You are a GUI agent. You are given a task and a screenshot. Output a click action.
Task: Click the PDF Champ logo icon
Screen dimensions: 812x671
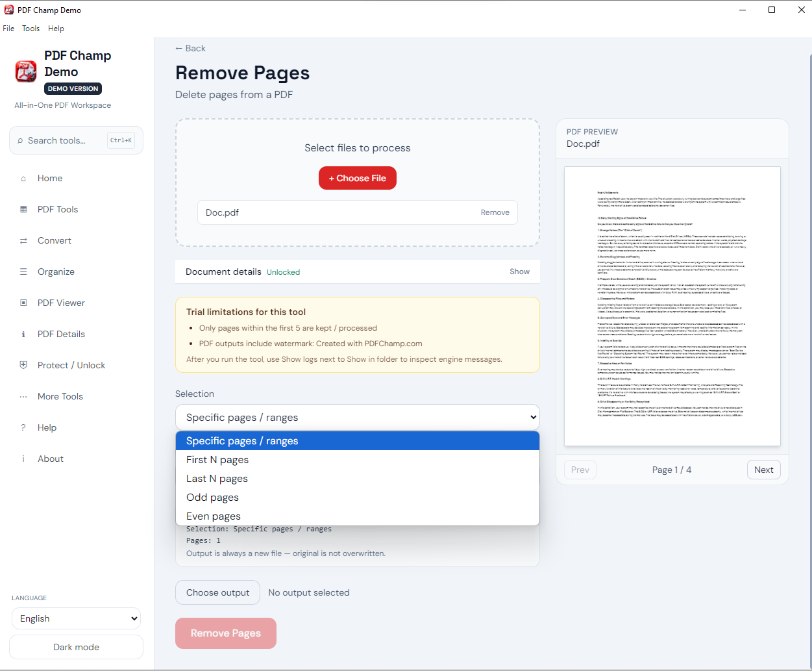pos(26,71)
